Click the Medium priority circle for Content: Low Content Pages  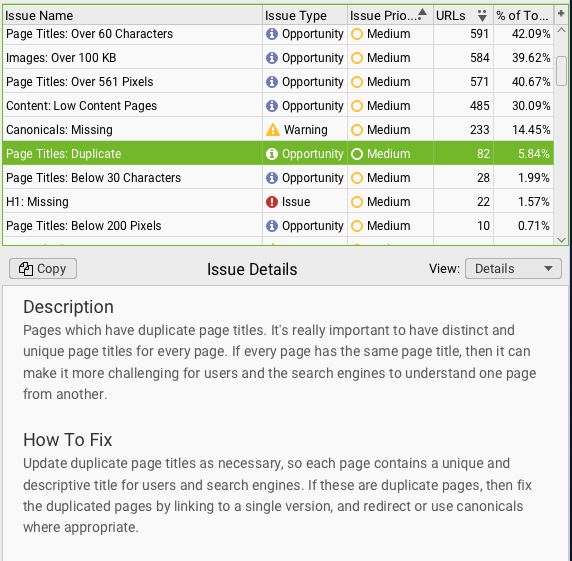click(x=357, y=106)
